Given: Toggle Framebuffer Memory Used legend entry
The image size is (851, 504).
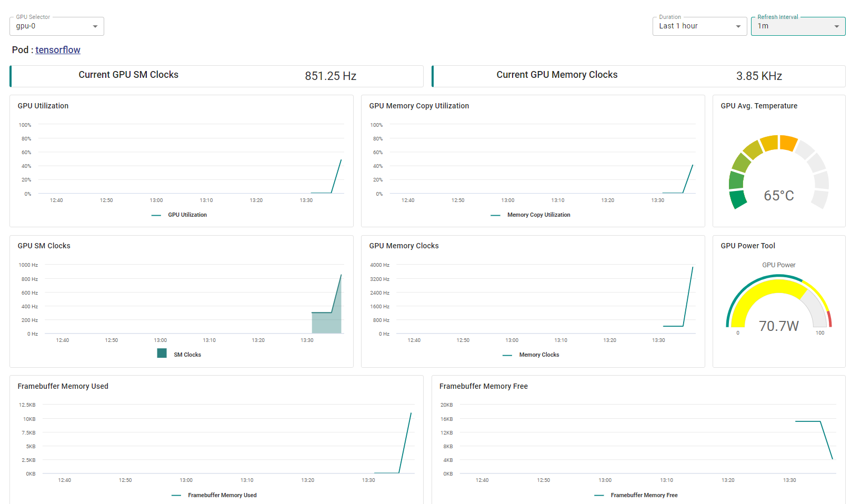Looking at the screenshot, I should 214,496.
